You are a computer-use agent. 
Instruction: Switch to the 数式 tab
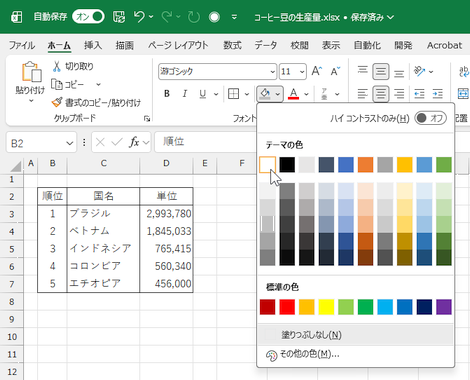[x=232, y=45]
